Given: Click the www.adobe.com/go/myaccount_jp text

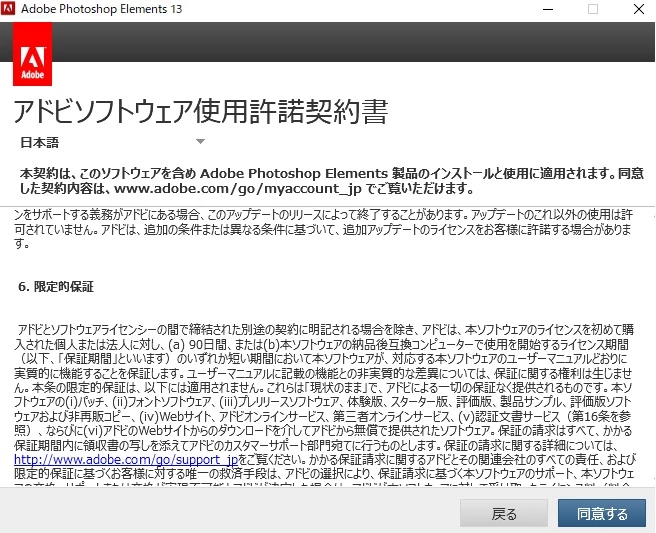Looking at the screenshot, I should click(238, 189).
